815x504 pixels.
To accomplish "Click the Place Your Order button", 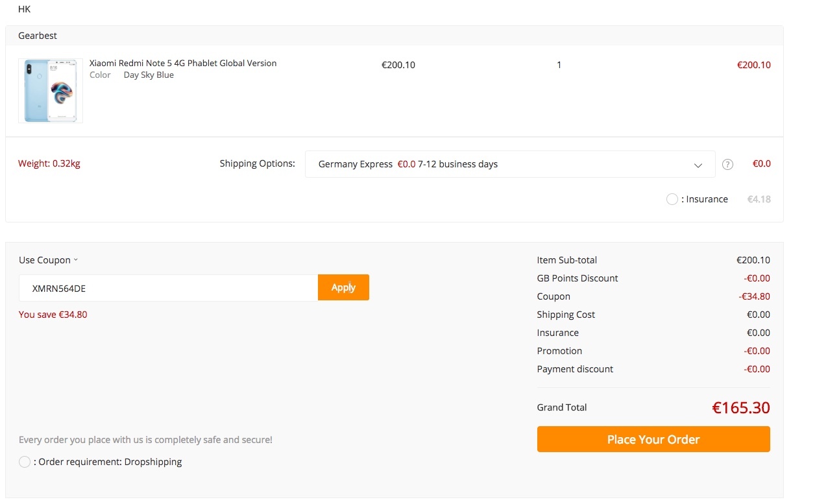I will pyautogui.click(x=653, y=439).
